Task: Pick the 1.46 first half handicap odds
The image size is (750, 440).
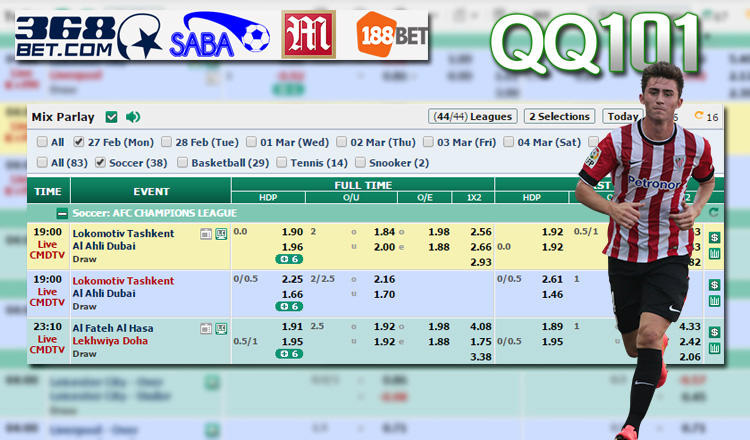Action: tap(552, 294)
